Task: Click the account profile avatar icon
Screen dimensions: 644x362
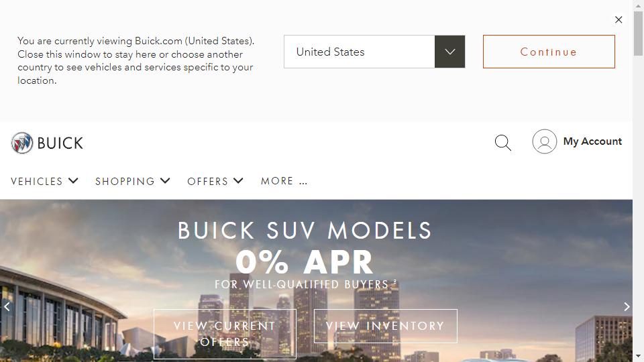Action: [x=544, y=141]
